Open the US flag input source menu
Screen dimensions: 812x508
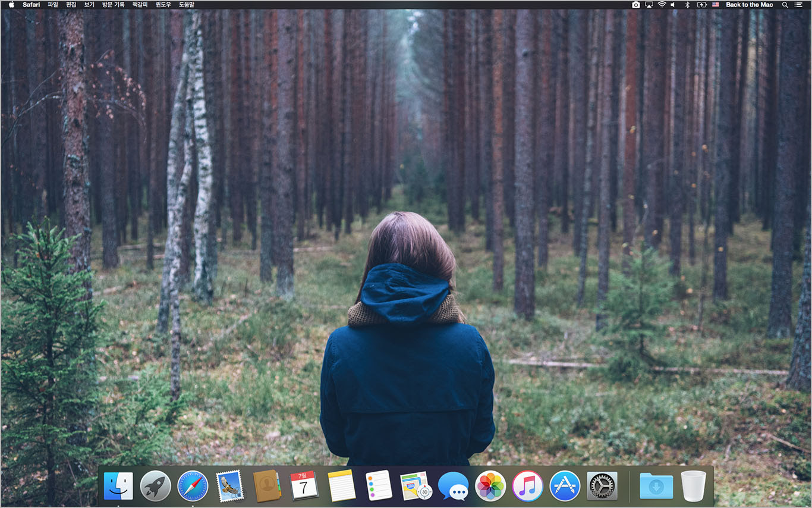pyautogui.click(x=716, y=5)
